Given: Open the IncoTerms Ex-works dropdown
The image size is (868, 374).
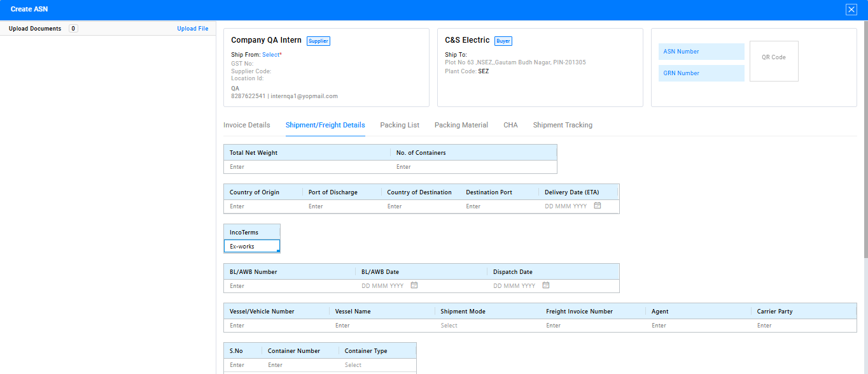Looking at the screenshot, I should (x=251, y=247).
